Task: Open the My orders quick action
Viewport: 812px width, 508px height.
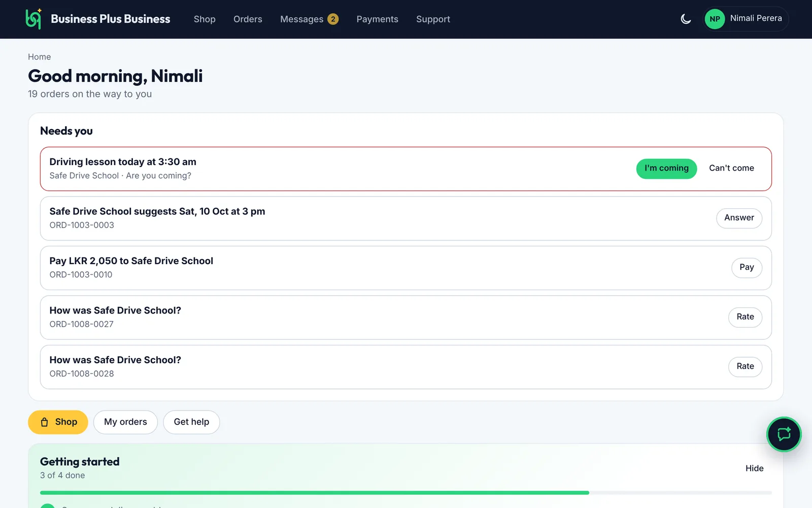Action: coord(125,422)
